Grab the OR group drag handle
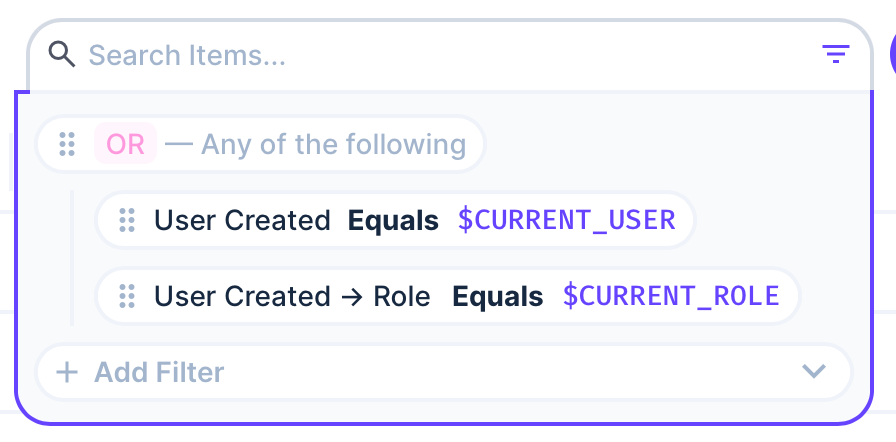The height and width of the screenshot is (442, 896). click(x=67, y=144)
